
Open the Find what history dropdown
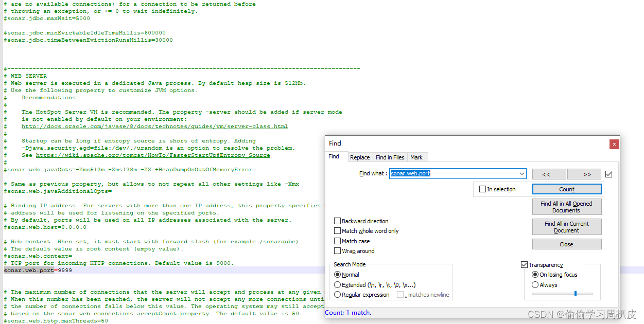[523, 174]
